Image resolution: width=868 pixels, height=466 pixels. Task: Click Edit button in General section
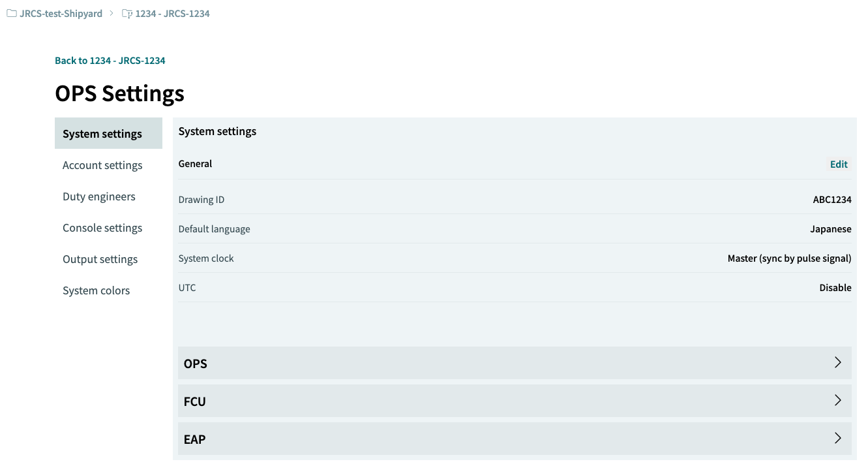pos(839,164)
